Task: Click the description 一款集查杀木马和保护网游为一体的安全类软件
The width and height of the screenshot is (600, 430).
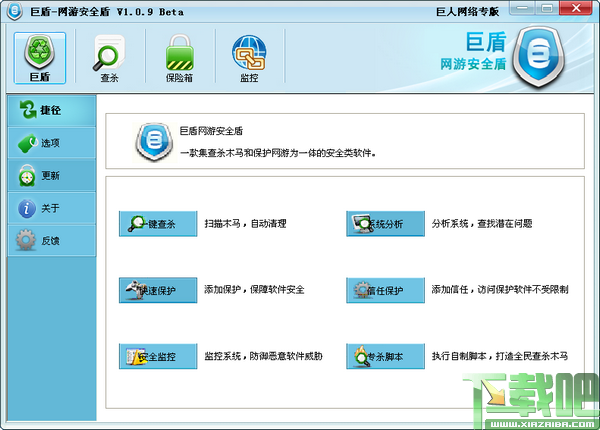Action: [278, 153]
